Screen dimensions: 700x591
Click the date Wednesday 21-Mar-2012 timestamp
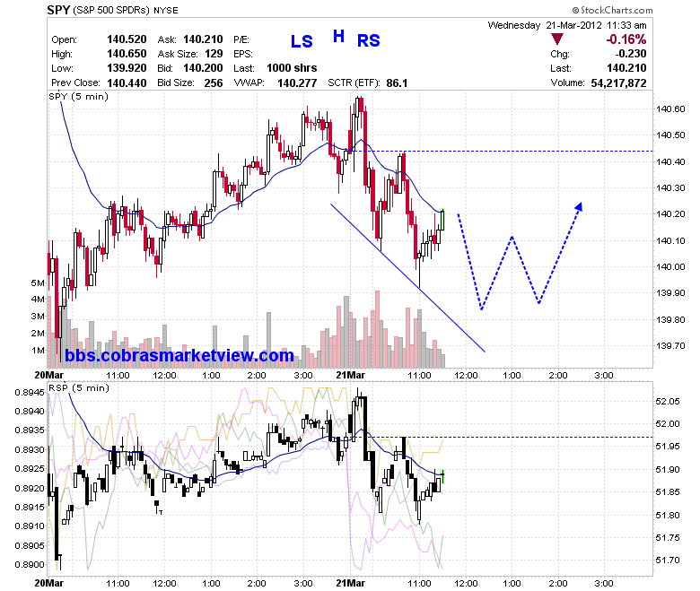coord(567,25)
